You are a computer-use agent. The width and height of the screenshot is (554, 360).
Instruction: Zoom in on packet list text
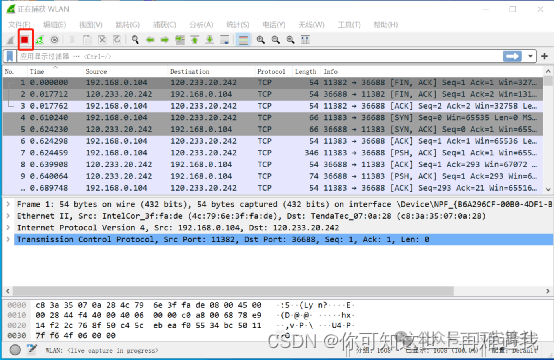point(261,40)
